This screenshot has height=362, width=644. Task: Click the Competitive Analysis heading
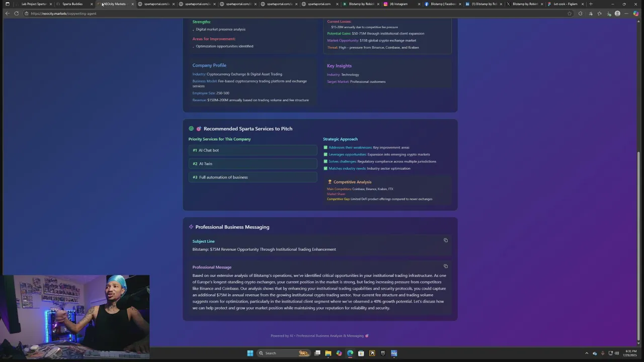click(352, 182)
